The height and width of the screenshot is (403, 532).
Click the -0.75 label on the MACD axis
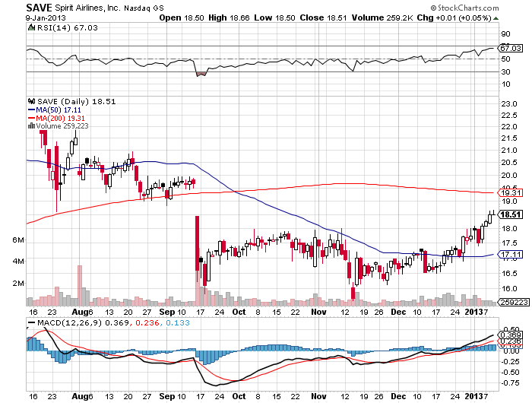[510, 383]
